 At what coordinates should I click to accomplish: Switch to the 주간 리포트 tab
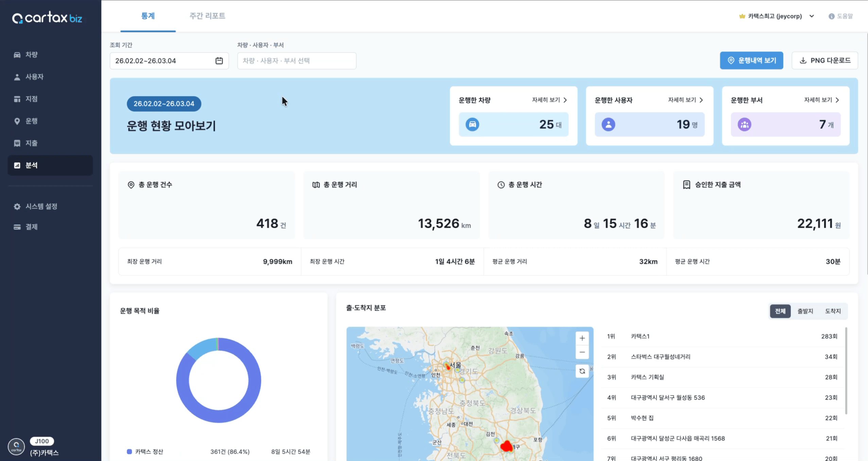pyautogui.click(x=207, y=16)
